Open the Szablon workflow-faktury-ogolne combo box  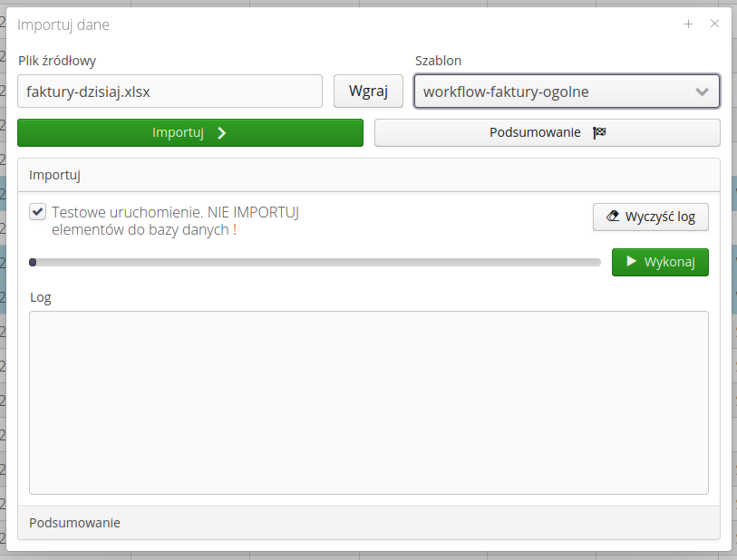pos(553,92)
